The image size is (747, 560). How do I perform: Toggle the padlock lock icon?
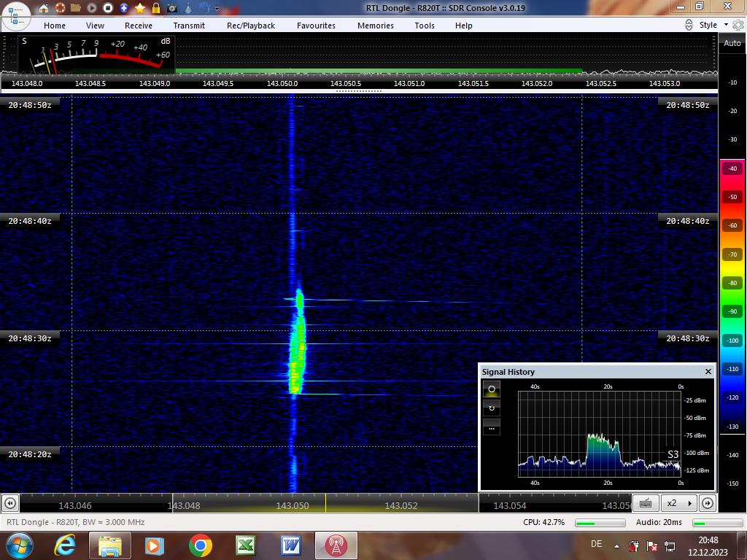click(x=156, y=7)
